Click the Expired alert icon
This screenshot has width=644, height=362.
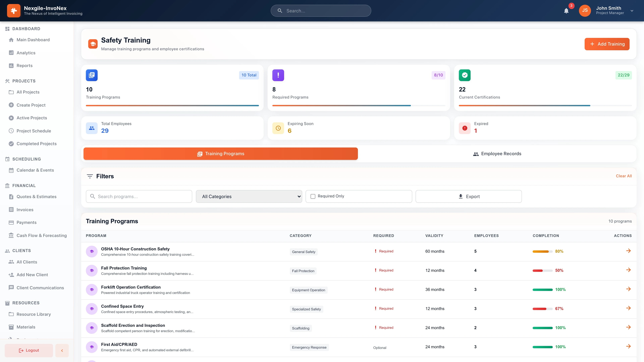465,128
